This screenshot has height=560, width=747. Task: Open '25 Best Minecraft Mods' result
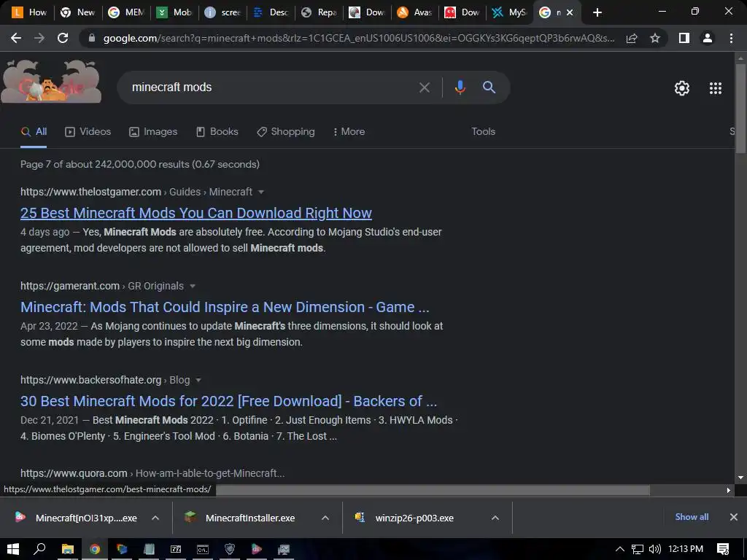point(196,213)
